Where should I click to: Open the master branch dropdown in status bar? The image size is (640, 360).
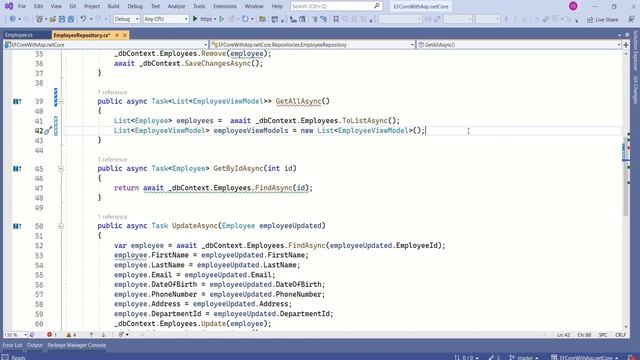pyautogui.click(x=524, y=357)
